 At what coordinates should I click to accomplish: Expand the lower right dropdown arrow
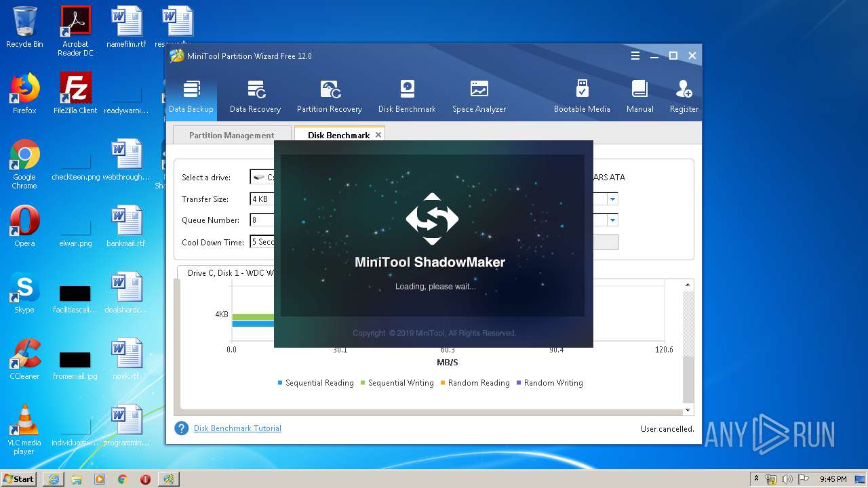click(612, 220)
